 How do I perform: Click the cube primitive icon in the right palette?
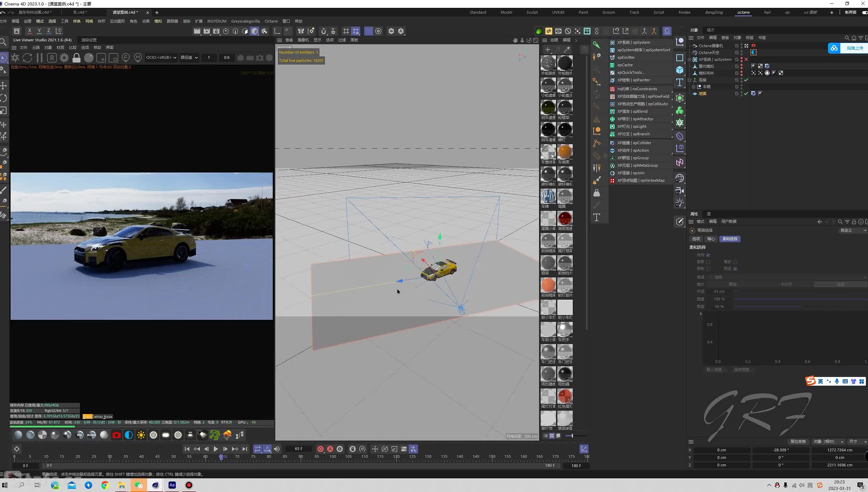tap(680, 70)
